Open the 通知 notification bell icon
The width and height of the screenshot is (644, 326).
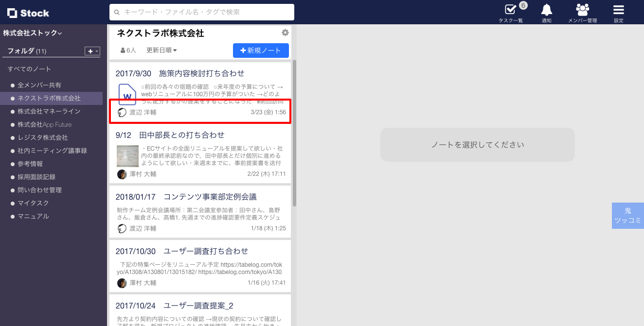(x=546, y=9)
